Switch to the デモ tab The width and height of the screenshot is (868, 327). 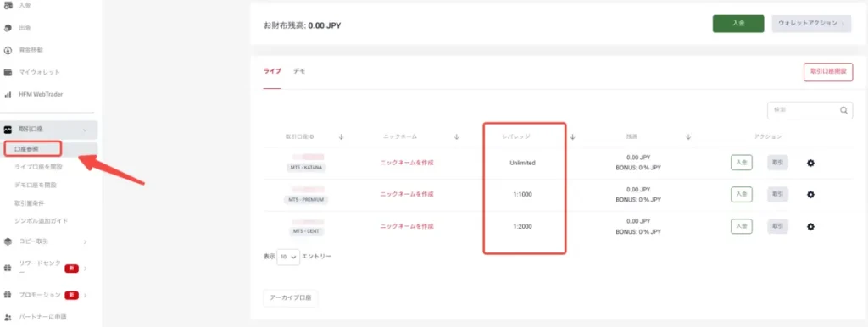tap(299, 71)
